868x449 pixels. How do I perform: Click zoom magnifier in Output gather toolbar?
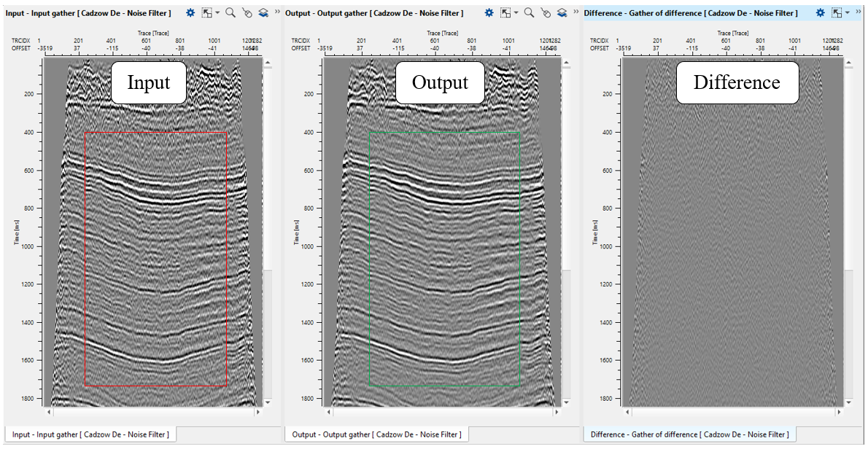[529, 13]
